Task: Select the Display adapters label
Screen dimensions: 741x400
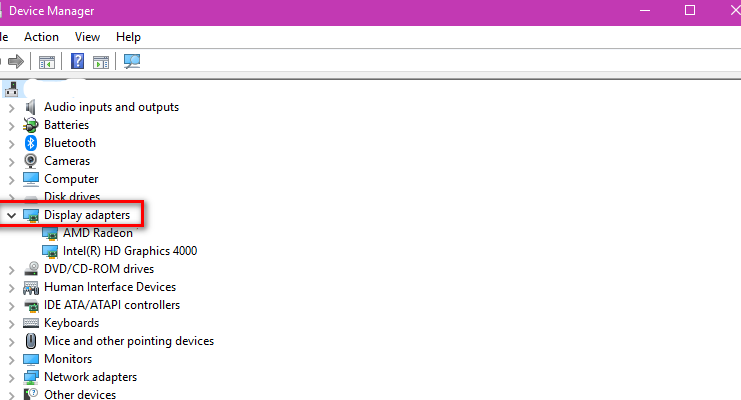Action: point(87,215)
